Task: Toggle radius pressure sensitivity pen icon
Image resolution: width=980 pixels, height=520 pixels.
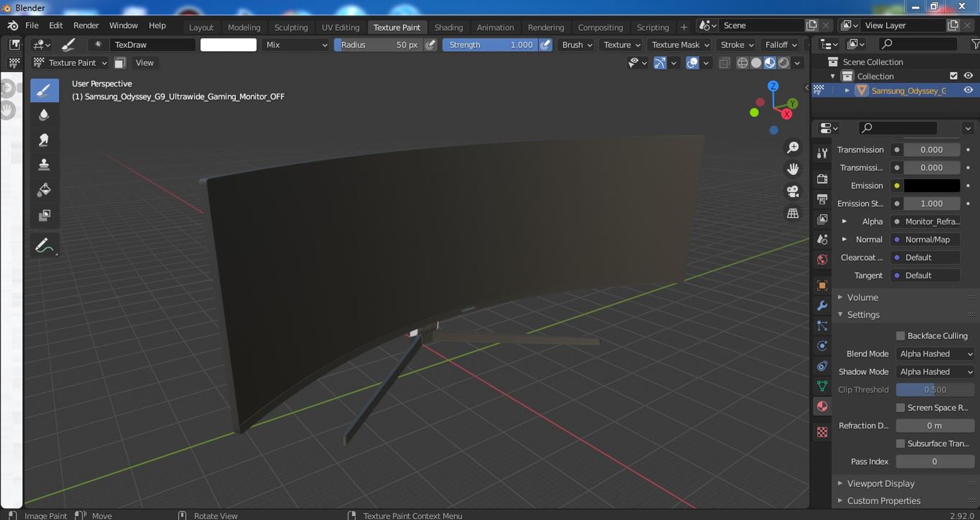Action: coord(431,45)
